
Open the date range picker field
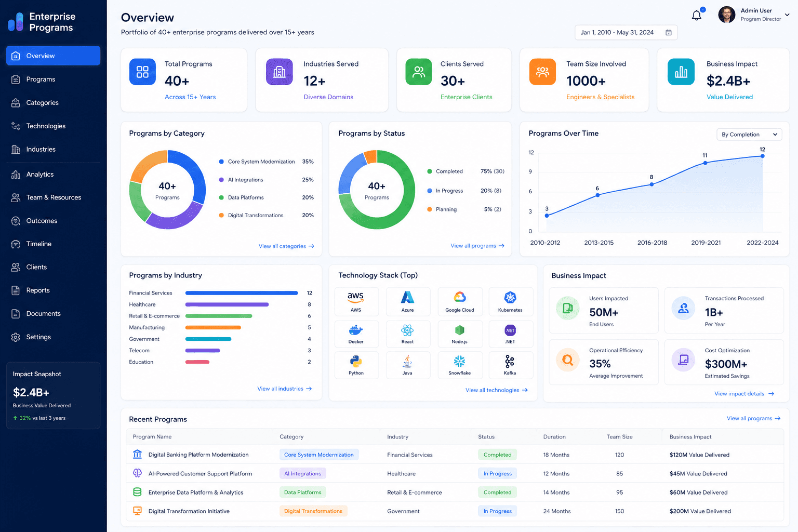coord(626,32)
